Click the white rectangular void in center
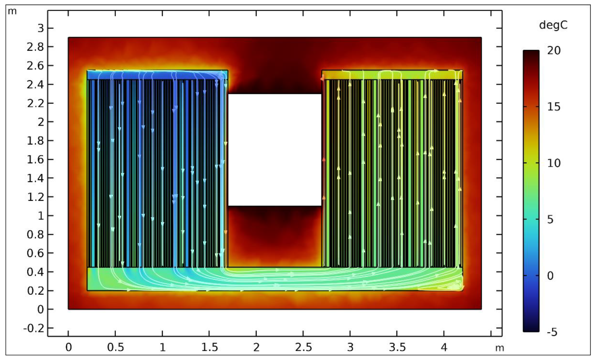Image resolution: width=595 pixels, height=364 pixels. tap(275, 150)
